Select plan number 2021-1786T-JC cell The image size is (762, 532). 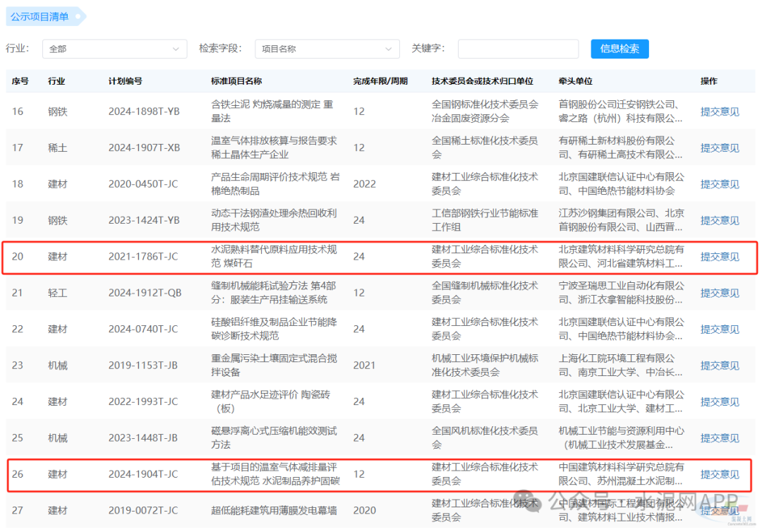coord(143,257)
